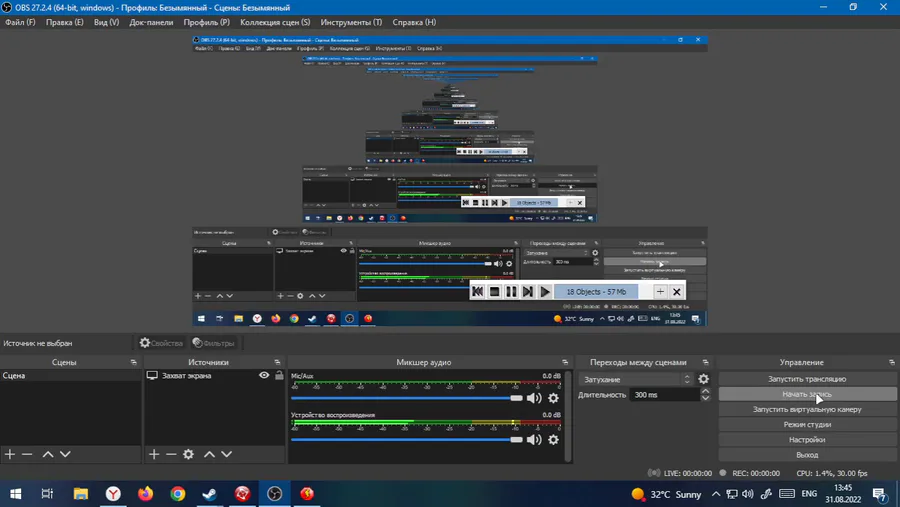The height and width of the screenshot is (507, 900).
Task: Increase Длительность with up stepper
Action: point(705,391)
